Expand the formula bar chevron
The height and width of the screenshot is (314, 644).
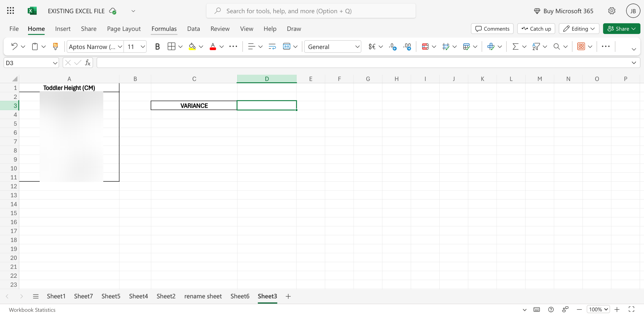(x=634, y=63)
